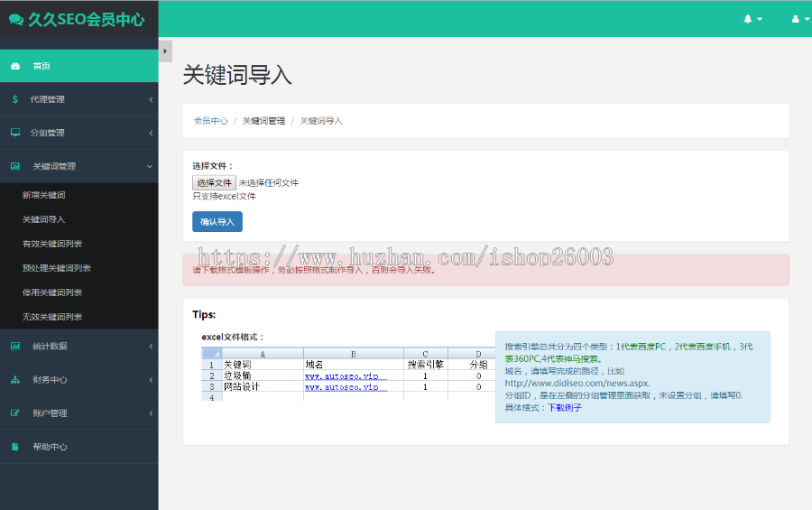This screenshot has width=812, height=510.
Task: Click the edit icon for 账户管理
Action: tap(15, 413)
